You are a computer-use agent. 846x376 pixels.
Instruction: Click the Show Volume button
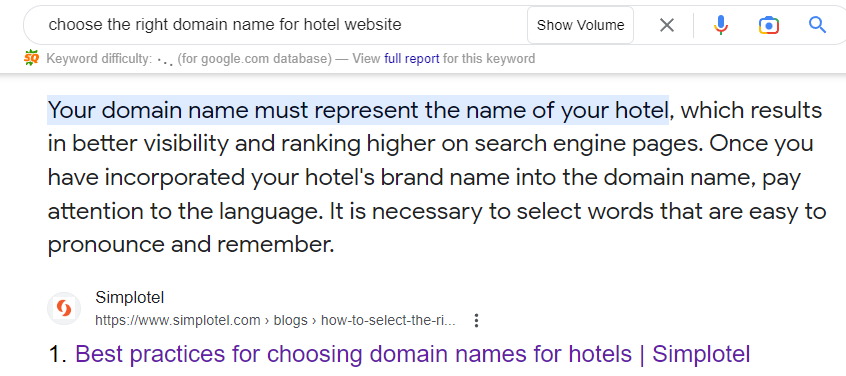[580, 25]
